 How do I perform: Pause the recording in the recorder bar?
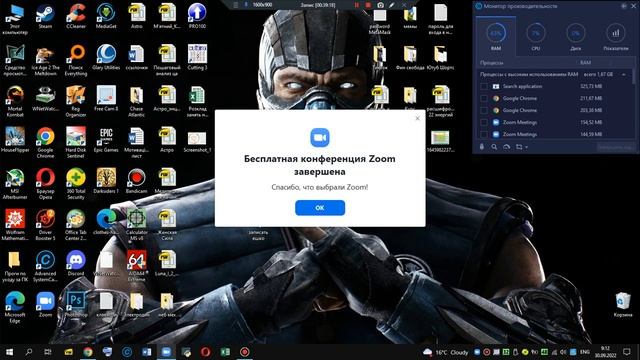(357, 5)
